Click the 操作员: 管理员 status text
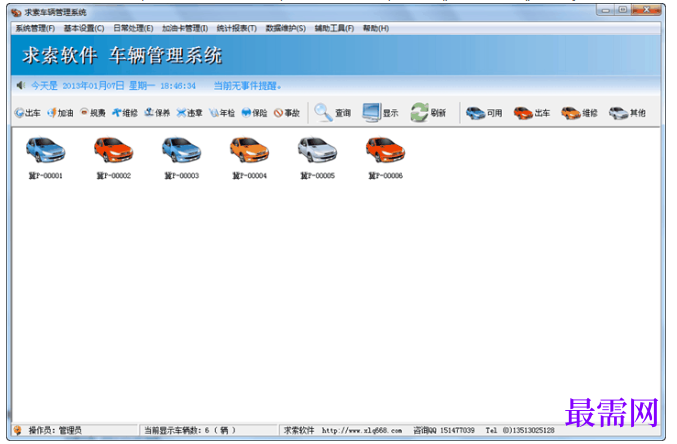Screen dimensions: 677x444 coord(55,430)
